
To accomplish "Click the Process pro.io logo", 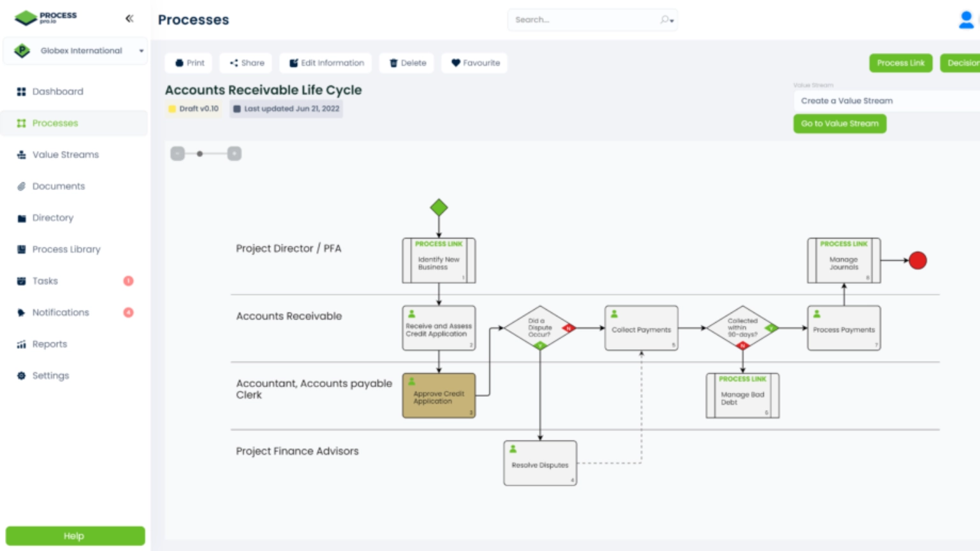I will (x=46, y=17).
